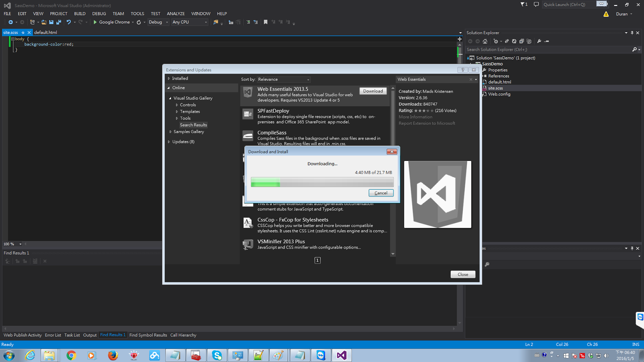Undo the last edit action
The width and height of the screenshot is (644, 362).
click(69, 22)
